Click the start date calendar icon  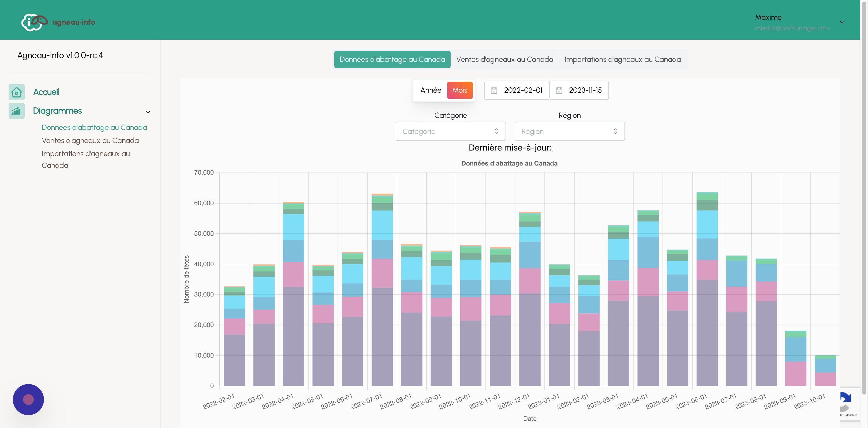click(494, 90)
